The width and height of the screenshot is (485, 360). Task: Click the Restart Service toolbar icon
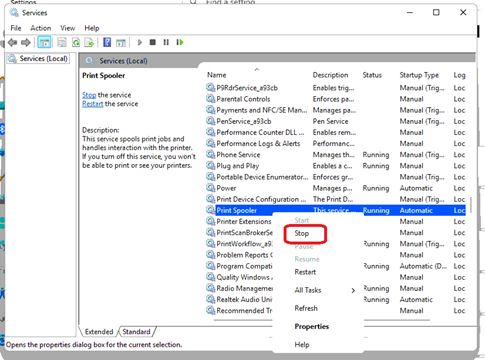coord(180,42)
